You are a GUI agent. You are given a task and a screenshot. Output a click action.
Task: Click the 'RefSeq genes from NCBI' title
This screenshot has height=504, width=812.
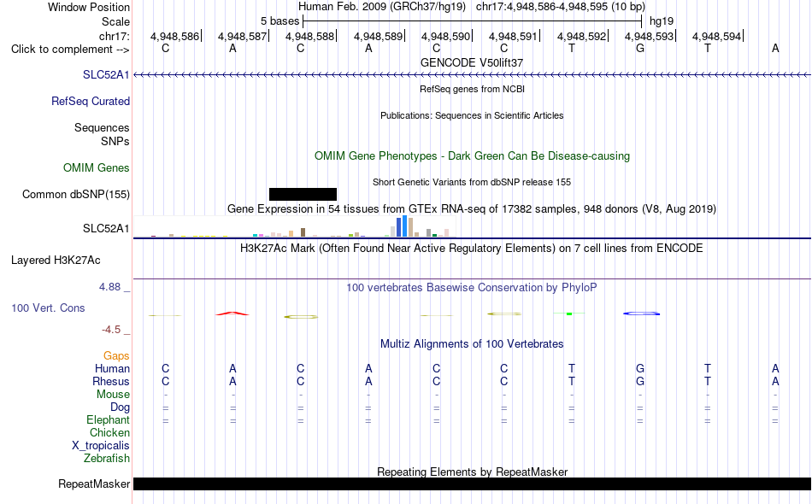(472, 89)
